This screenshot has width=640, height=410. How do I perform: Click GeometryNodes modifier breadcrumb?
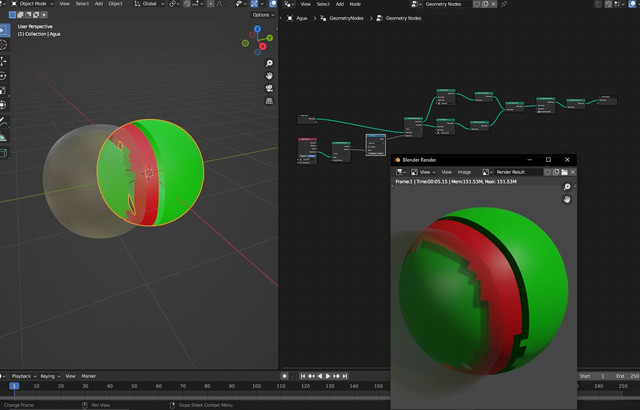point(342,18)
